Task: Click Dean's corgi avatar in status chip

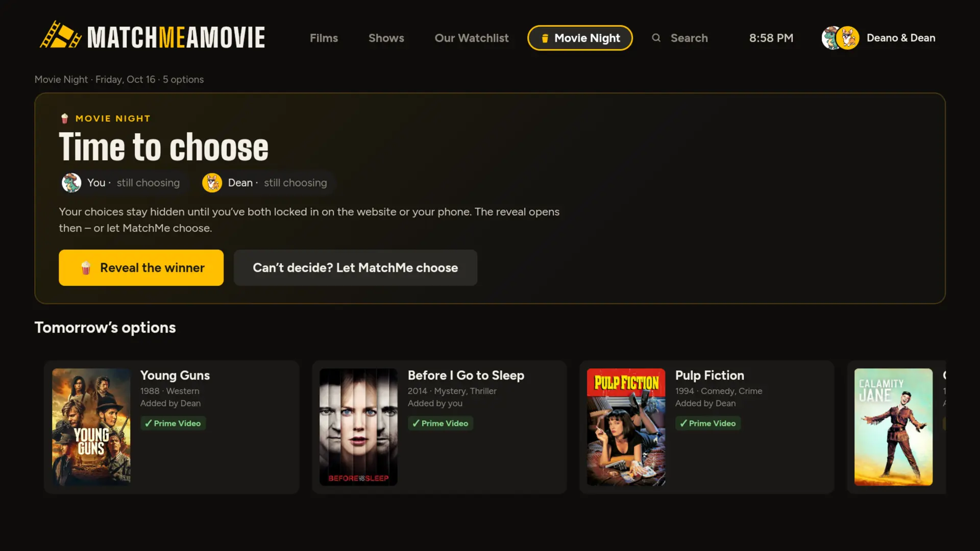Action: point(212,183)
